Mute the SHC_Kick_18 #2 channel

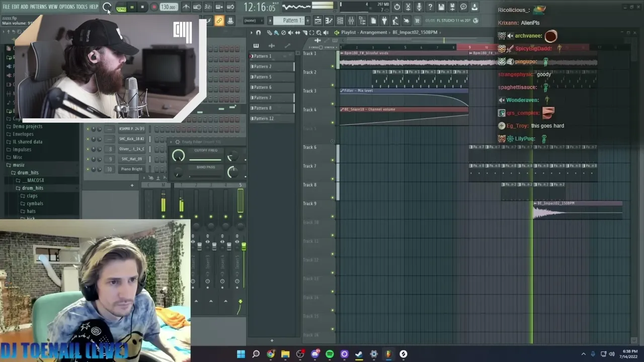88,139
